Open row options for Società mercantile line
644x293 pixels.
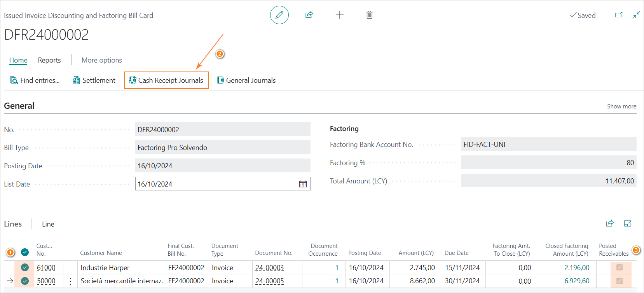click(x=70, y=281)
